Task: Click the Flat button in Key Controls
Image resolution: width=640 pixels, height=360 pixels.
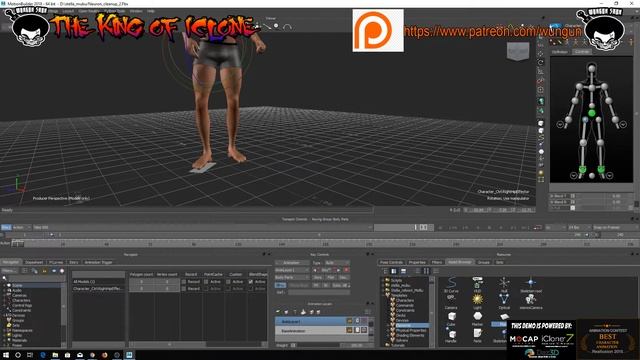Action: click(x=331, y=278)
